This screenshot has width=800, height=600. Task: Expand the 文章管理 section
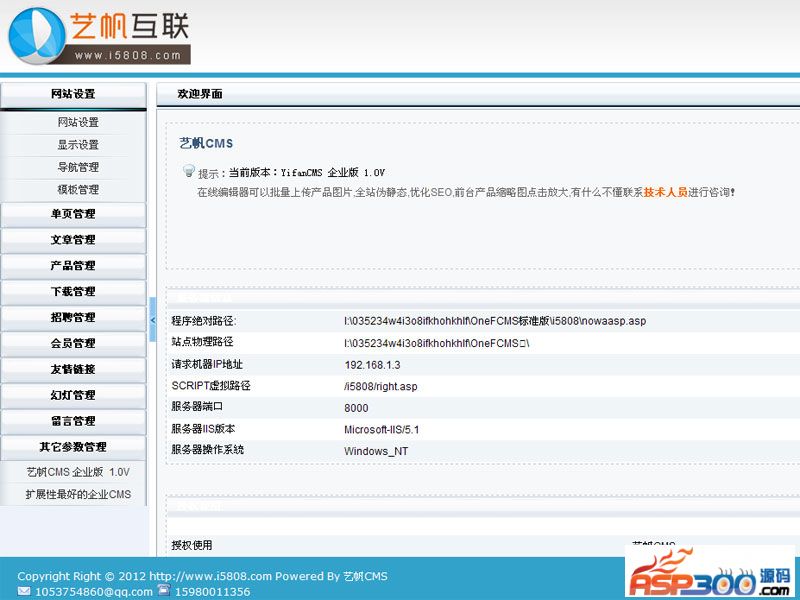click(73, 240)
